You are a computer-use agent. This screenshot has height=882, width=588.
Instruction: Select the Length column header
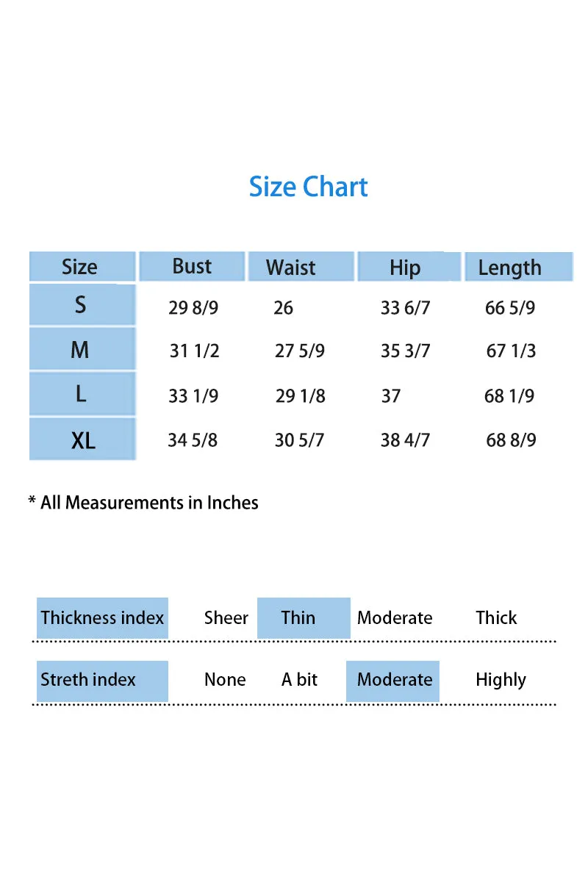(x=518, y=267)
